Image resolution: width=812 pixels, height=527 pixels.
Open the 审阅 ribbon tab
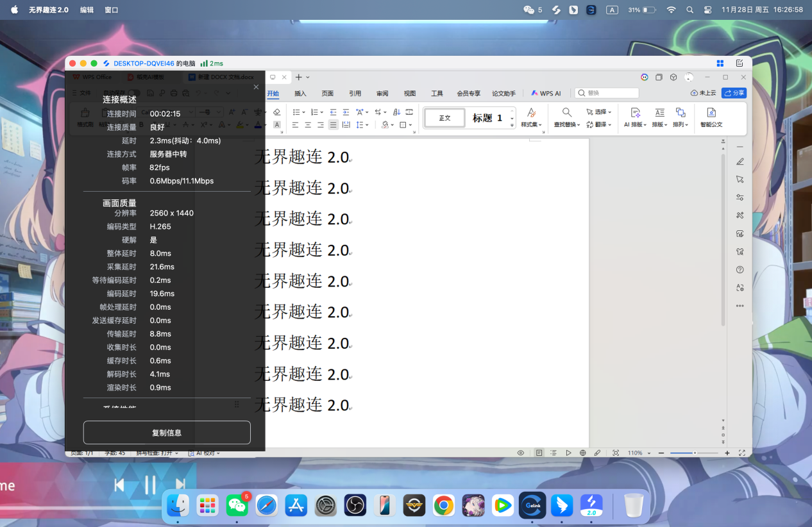pos(382,94)
